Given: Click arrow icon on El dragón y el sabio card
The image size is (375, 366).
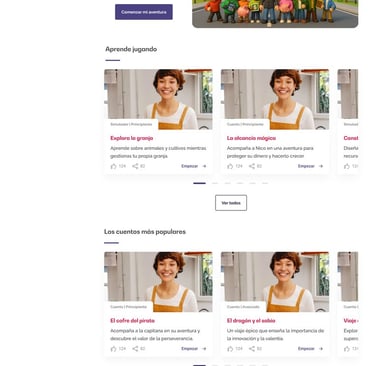Looking at the screenshot, I should (321, 349).
